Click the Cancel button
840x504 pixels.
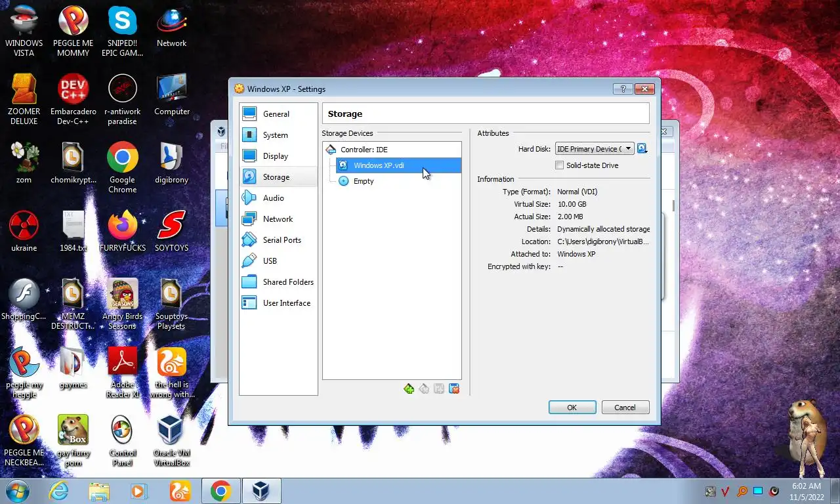tap(625, 408)
